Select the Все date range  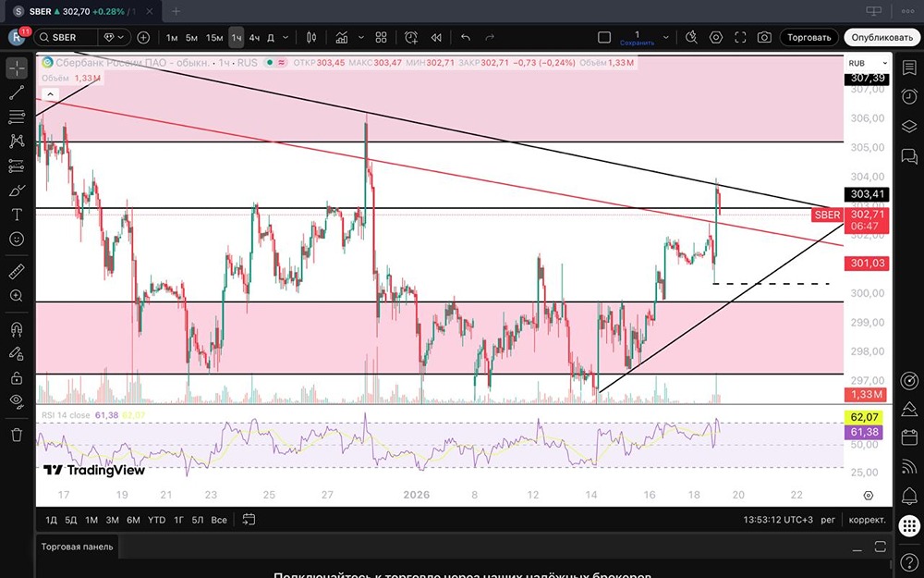click(x=219, y=520)
